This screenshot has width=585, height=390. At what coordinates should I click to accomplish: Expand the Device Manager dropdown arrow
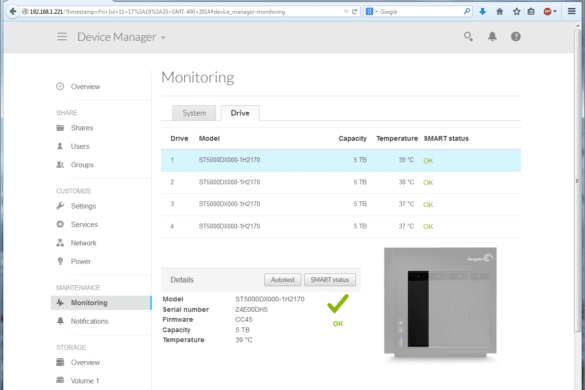[163, 38]
